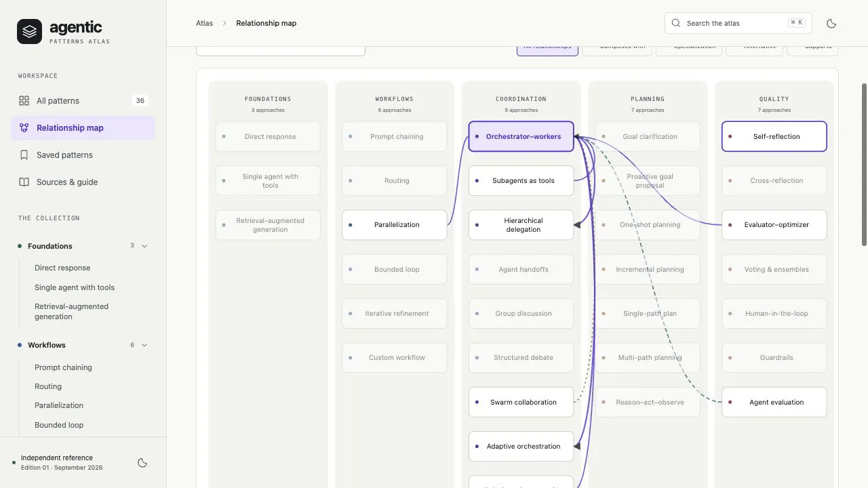Click the Cross-reflection map node
Viewport: 868px width, 488px height.
click(x=774, y=181)
